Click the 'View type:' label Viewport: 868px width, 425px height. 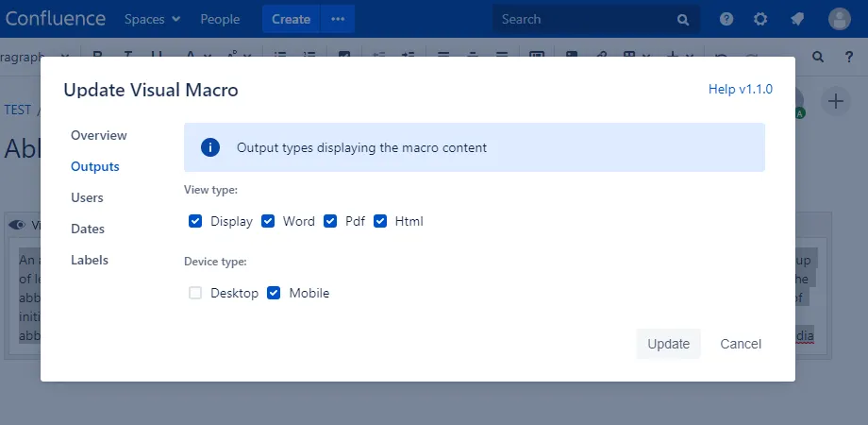pyautogui.click(x=210, y=190)
